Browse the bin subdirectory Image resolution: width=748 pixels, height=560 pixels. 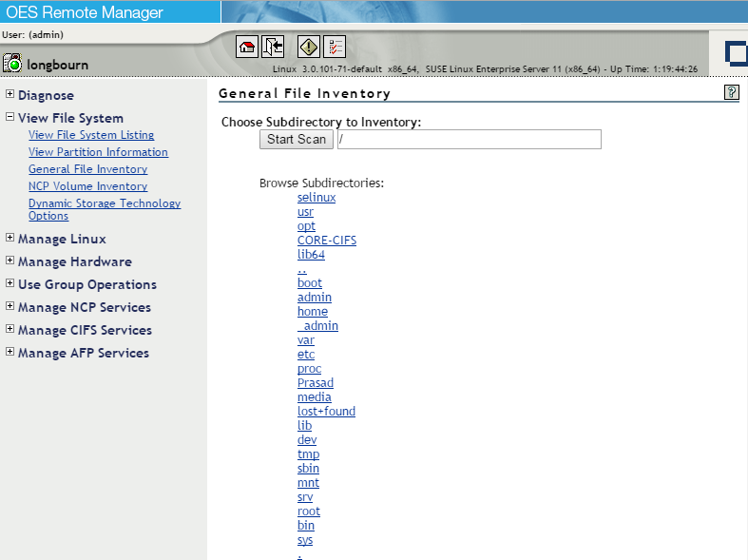(x=306, y=526)
